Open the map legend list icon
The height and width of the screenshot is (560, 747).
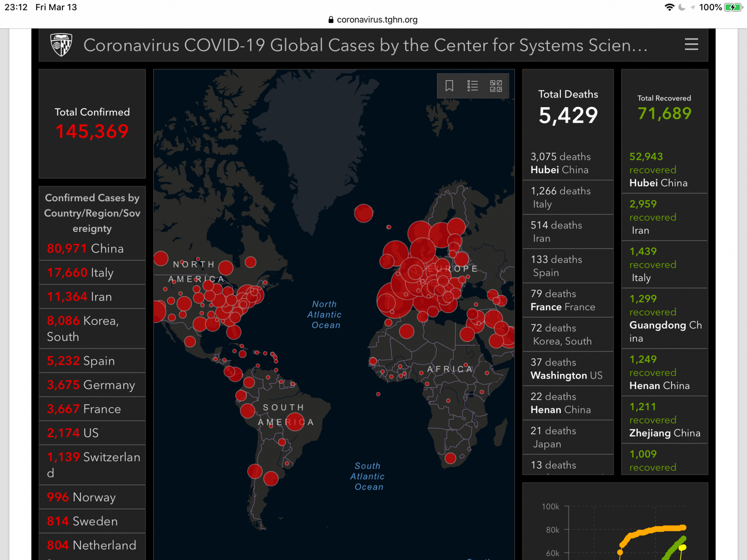pos(472,86)
